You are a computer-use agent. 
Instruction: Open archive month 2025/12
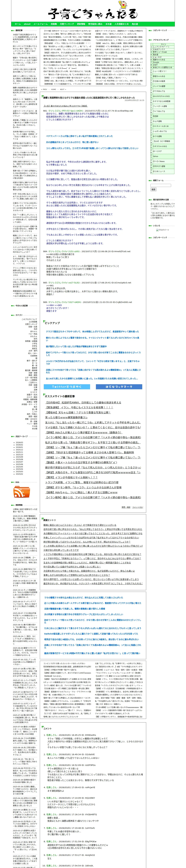coord(19,449)
